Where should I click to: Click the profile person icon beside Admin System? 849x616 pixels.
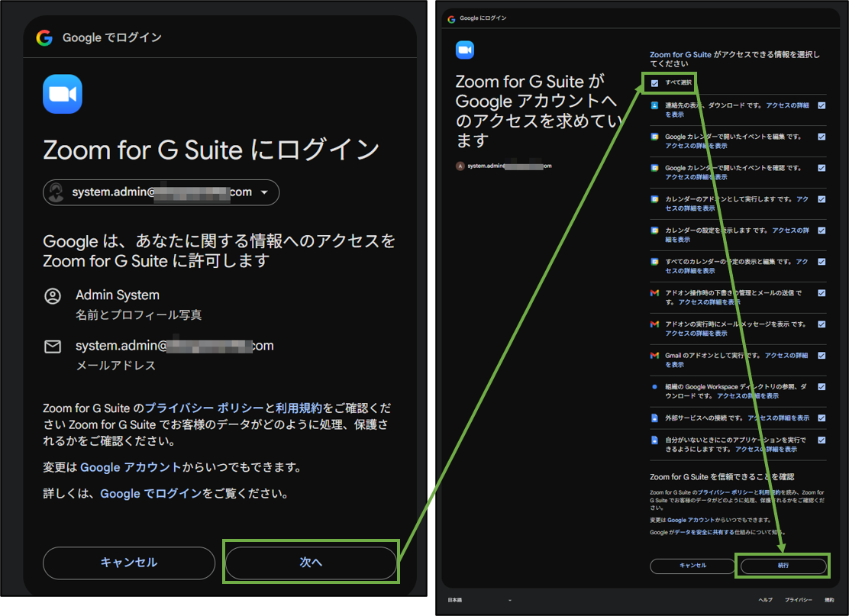pyautogui.click(x=53, y=296)
